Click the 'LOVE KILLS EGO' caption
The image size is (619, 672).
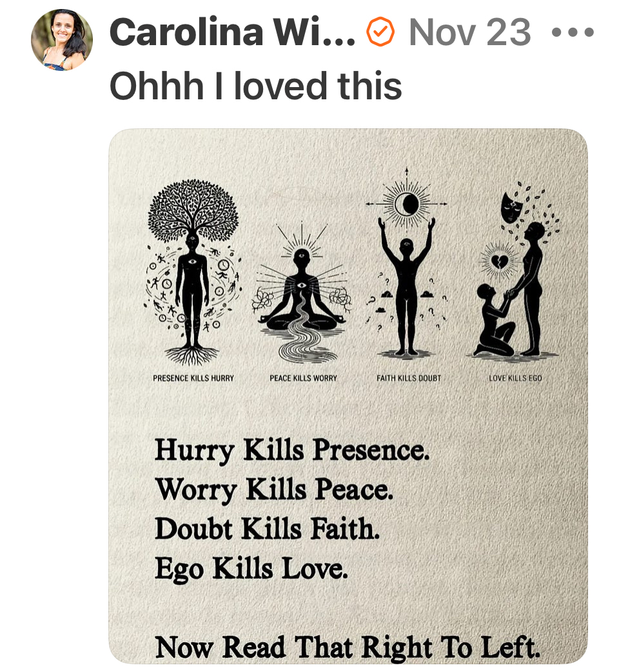(x=515, y=378)
